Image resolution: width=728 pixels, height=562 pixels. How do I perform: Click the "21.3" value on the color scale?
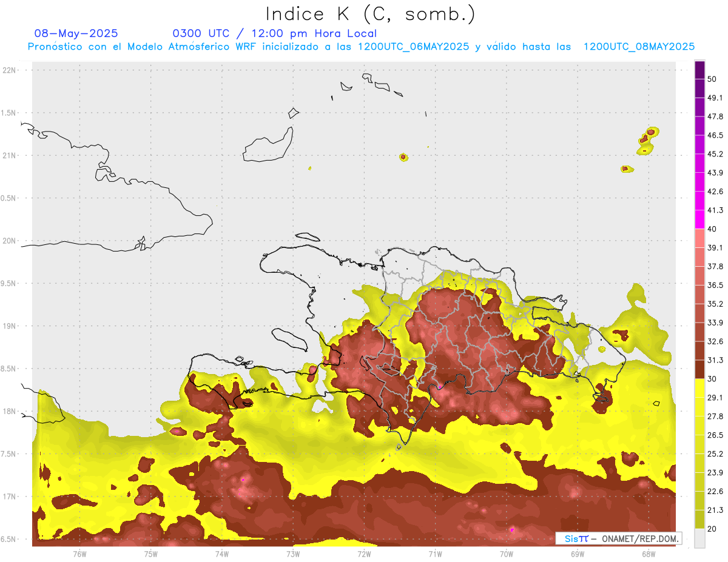coord(715,510)
